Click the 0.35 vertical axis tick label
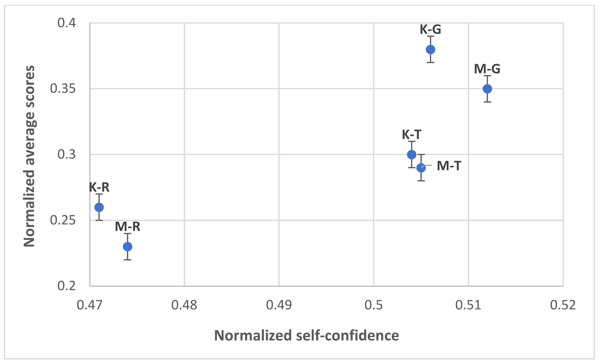 click(63, 89)
